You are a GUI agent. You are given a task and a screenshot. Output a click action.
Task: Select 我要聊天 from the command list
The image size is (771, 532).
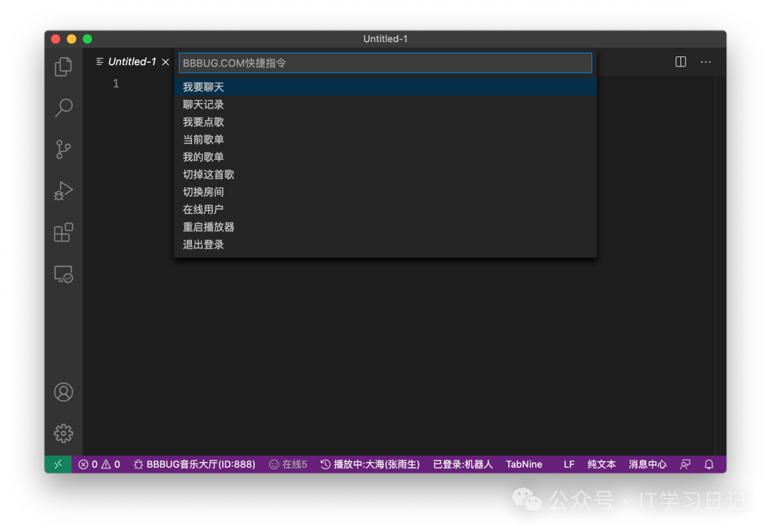coord(203,87)
